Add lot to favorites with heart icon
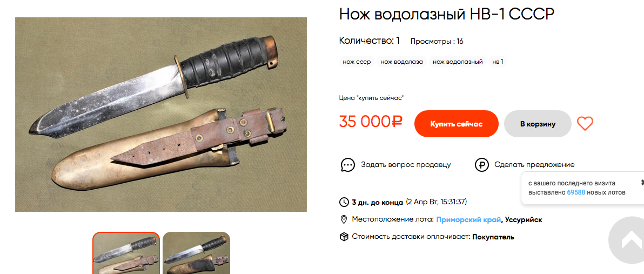644x274 pixels. coord(585,124)
